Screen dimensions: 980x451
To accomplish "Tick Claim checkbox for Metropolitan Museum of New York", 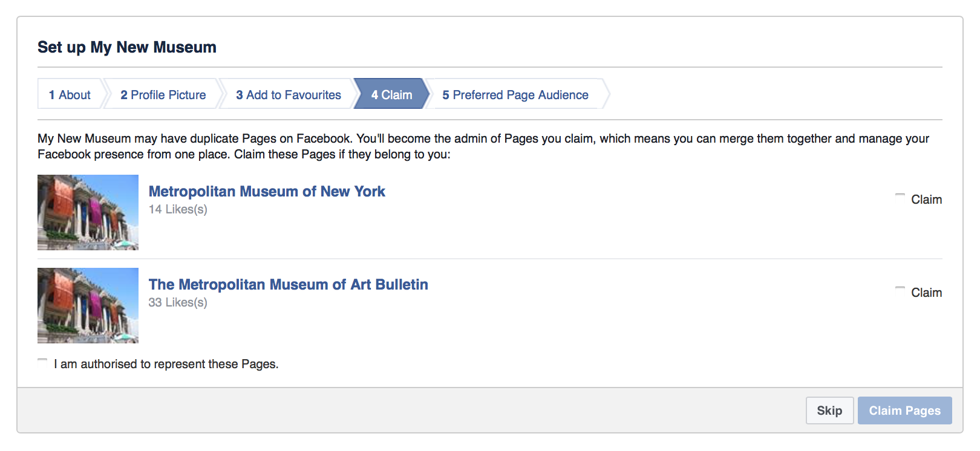I will [x=900, y=198].
